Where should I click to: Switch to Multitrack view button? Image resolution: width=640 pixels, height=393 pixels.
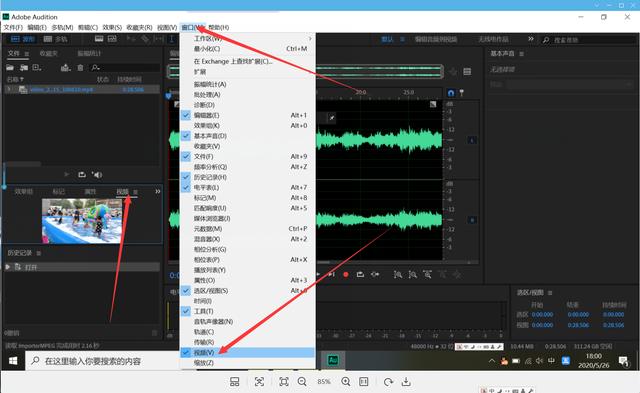click(56, 39)
